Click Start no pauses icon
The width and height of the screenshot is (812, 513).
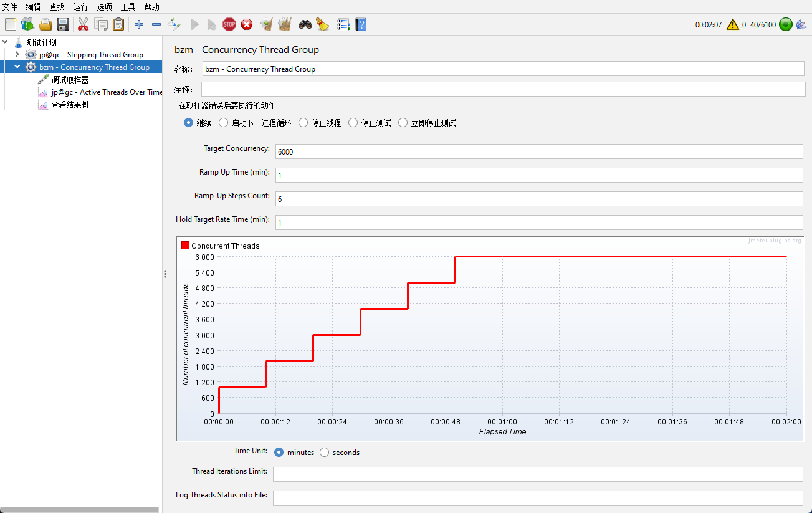click(212, 24)
